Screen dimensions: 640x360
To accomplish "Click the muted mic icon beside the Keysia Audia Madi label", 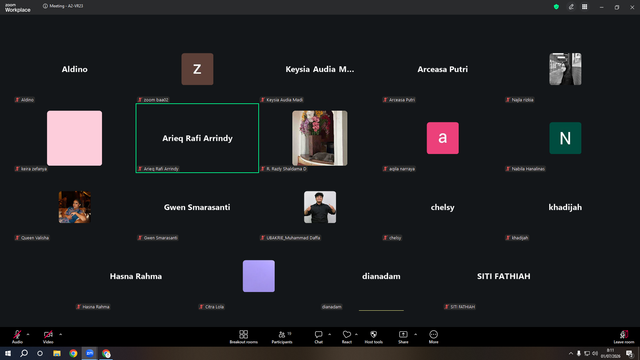I will [263, 100].
